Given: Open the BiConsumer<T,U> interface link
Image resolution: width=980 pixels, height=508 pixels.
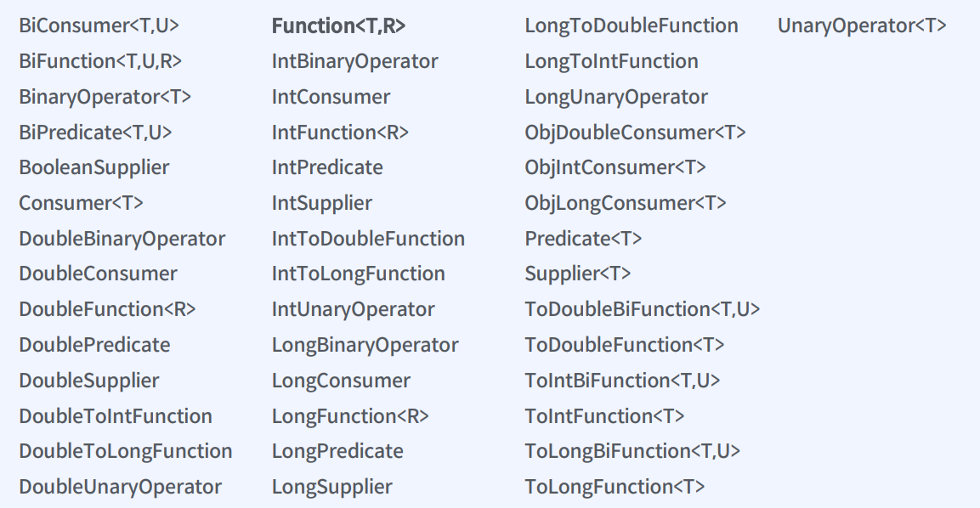Looking at the screenshot, I should coord(99,25).
